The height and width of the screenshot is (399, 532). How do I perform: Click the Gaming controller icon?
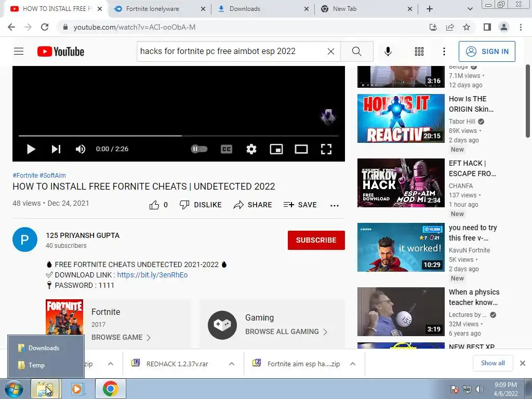click(222, 325)
